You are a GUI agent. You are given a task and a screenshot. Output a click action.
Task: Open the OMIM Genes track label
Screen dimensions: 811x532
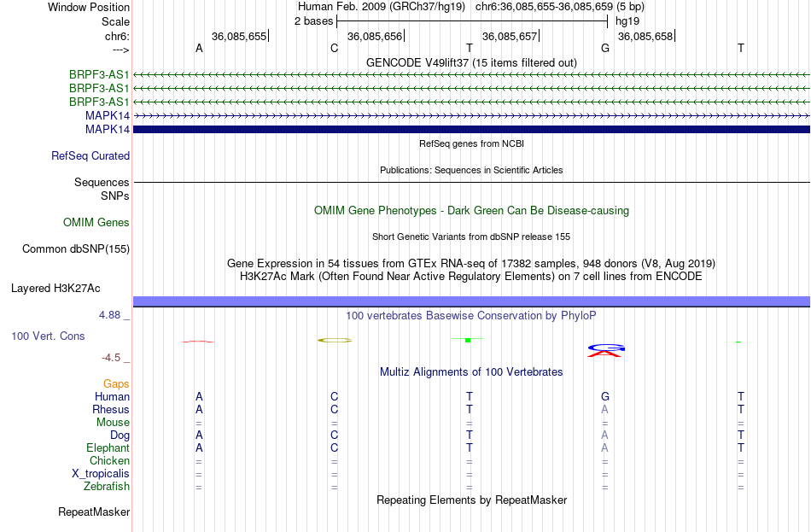96,223
